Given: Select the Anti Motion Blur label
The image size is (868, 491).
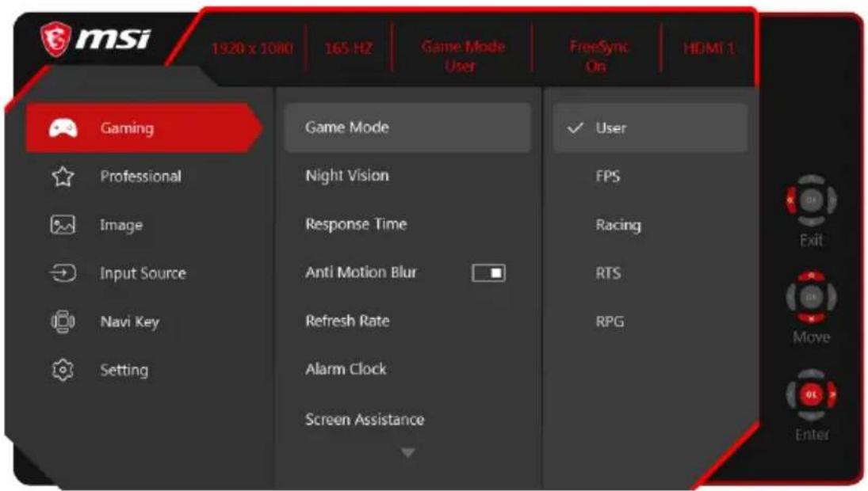Looking at the screenshot, I should pyautogui.click(x=361, y=272).
